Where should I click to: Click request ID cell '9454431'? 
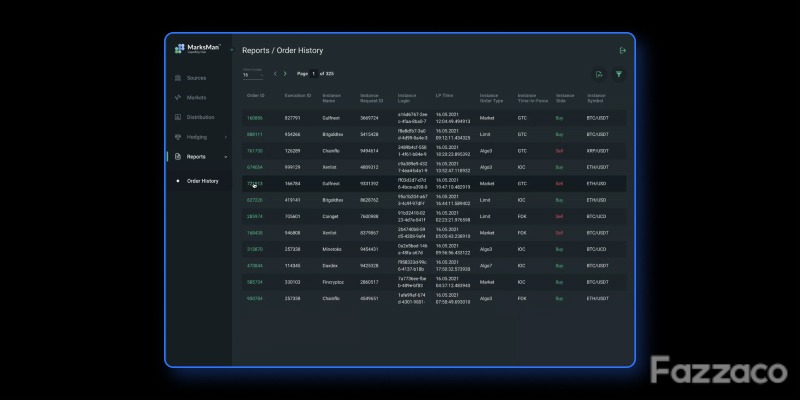pos(369,249)
